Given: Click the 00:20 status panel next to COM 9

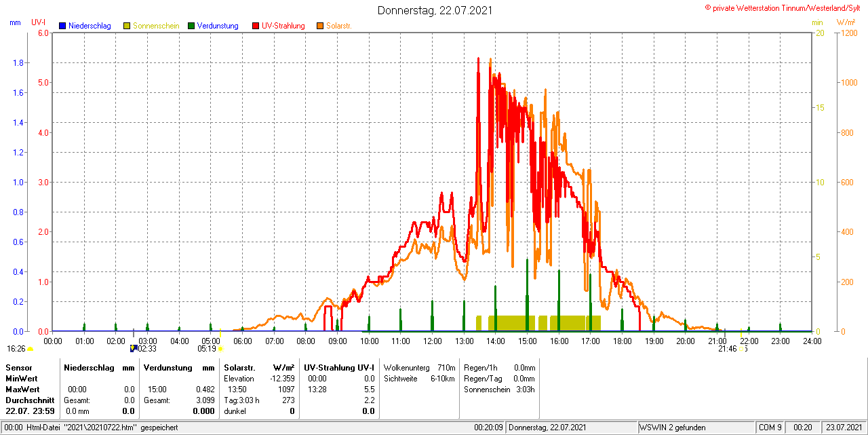Looking at the screenshot, I should click(x=803, y=428).
